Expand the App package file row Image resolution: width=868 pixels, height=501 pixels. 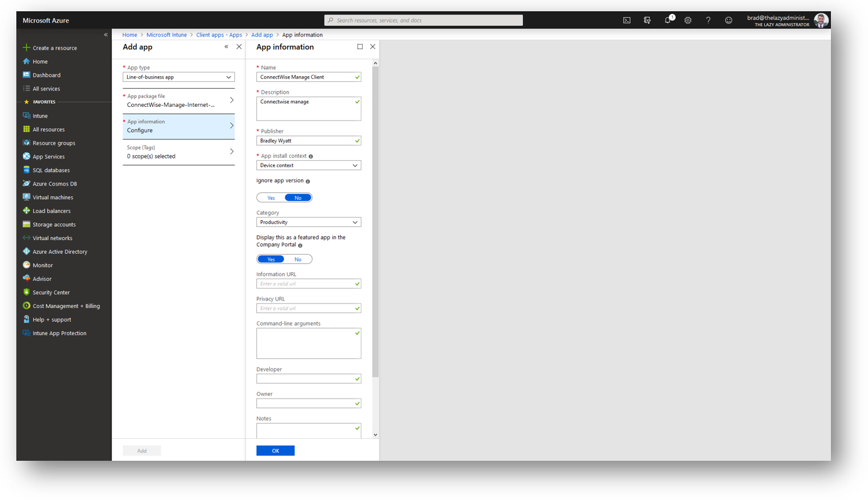click(179, 101)
